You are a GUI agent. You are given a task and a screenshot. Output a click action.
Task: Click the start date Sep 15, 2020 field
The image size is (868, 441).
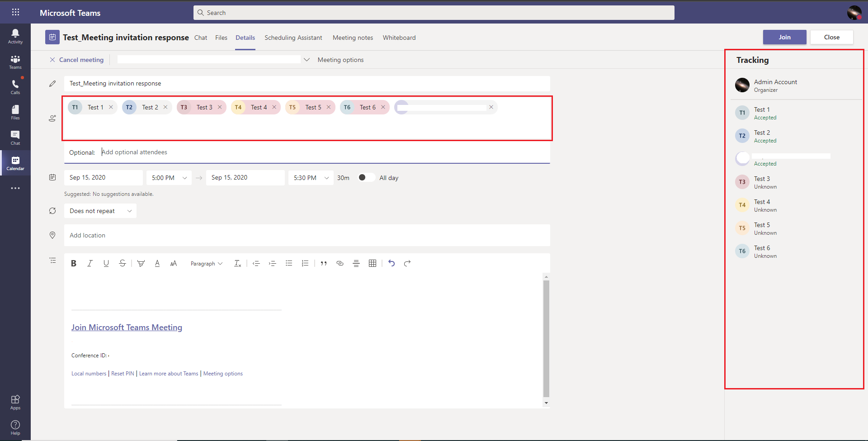[x=104, y=178]
